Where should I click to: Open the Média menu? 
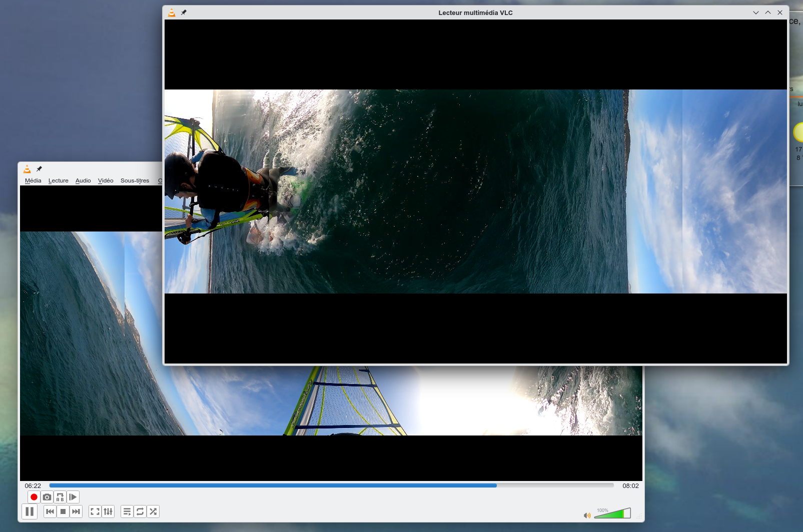pyautogui.click(x=33, y=180)
